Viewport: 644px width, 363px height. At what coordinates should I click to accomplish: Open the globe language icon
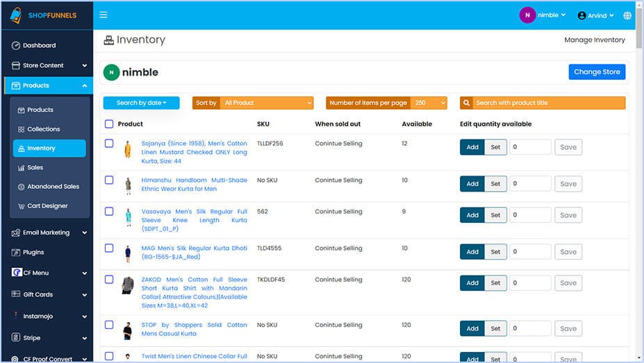(x=627, y=15)
